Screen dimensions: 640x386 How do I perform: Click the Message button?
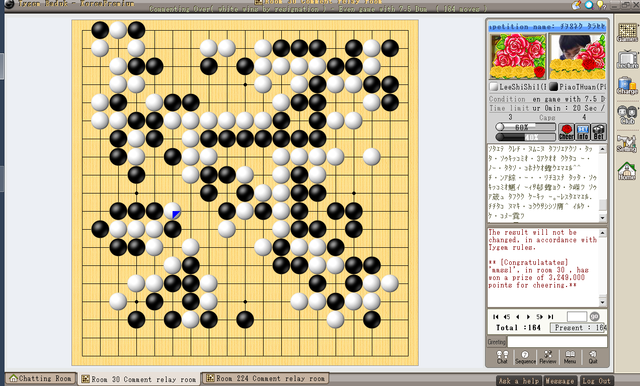tap(560, 381)
